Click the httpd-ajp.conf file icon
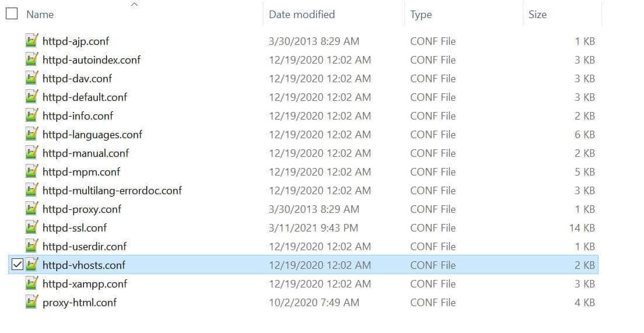Image resolution: width=644 pixels, height=333 pixels. [x=32, y=41]
